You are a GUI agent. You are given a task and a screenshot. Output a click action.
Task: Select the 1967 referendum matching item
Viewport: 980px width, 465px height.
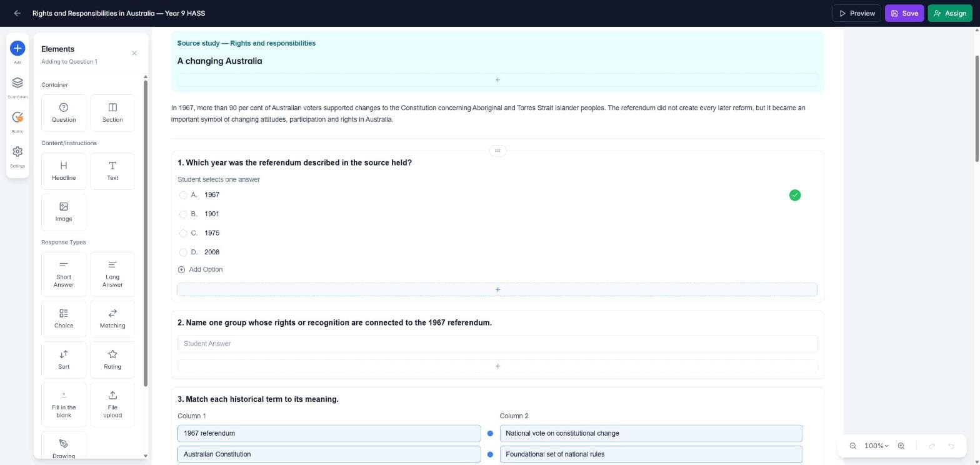[329, 433]
